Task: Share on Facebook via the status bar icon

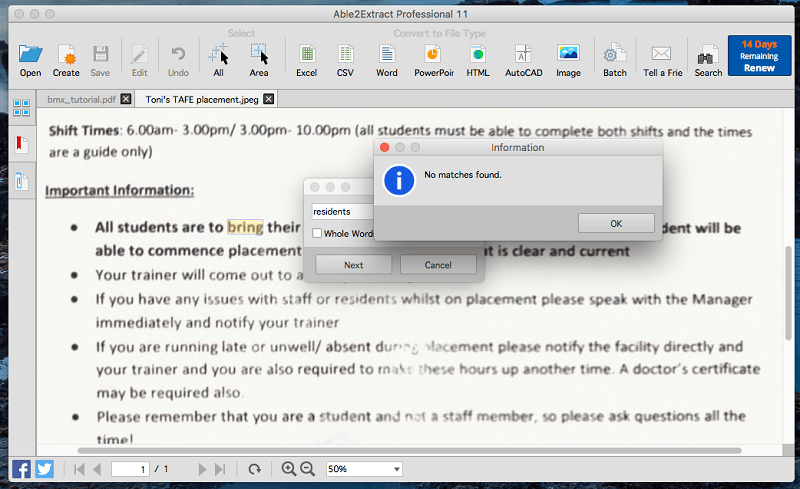Action: [21, 469]
